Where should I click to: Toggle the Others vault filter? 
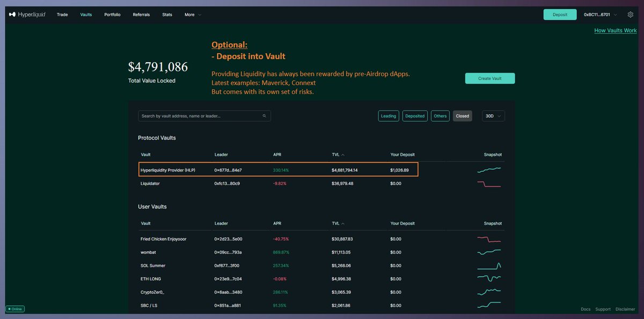440,116
